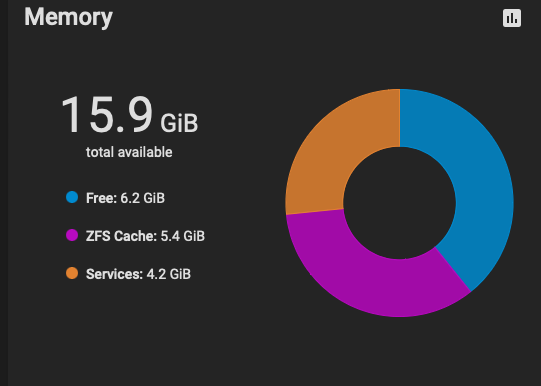Click the word Free in the legend
The width and height of the screenshot is (541, 386).
100,198
